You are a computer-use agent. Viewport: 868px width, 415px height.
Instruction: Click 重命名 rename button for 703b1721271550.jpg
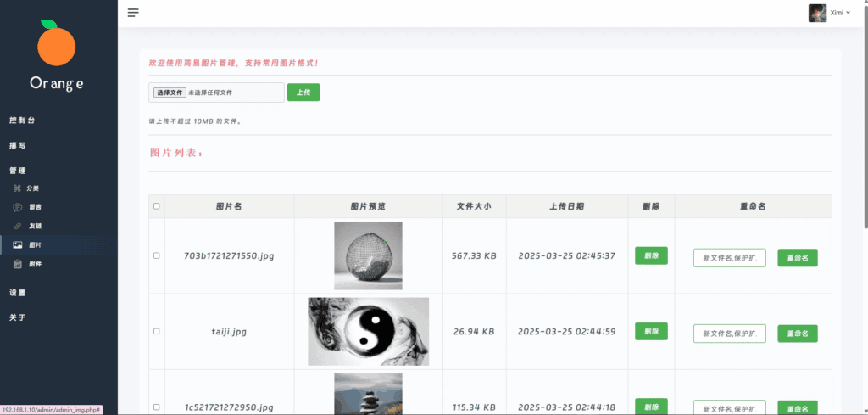(x=798, y=258)
